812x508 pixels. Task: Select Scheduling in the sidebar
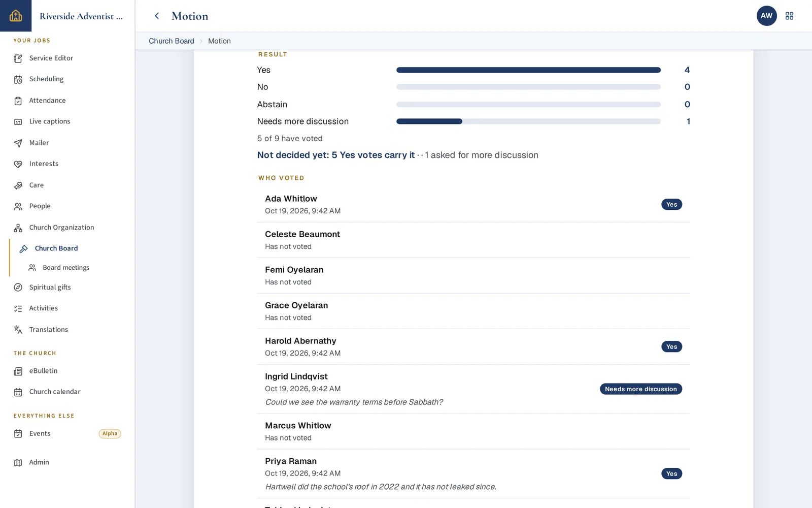46,79
